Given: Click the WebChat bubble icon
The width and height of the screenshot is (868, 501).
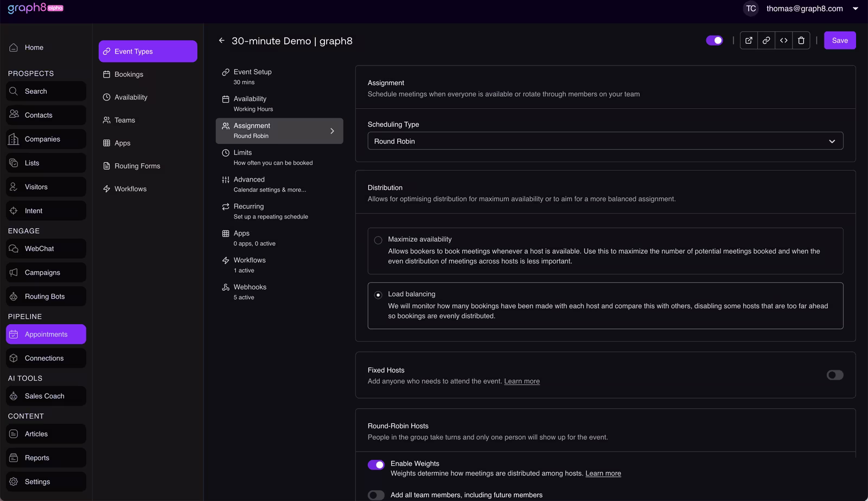Looking at the screenshot, I should (x=14, y=249).
